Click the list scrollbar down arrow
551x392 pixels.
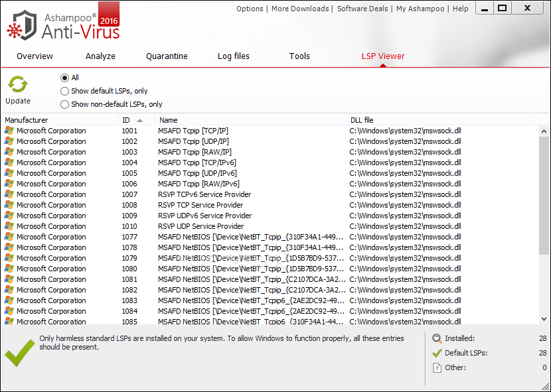(x=544, y=319)
